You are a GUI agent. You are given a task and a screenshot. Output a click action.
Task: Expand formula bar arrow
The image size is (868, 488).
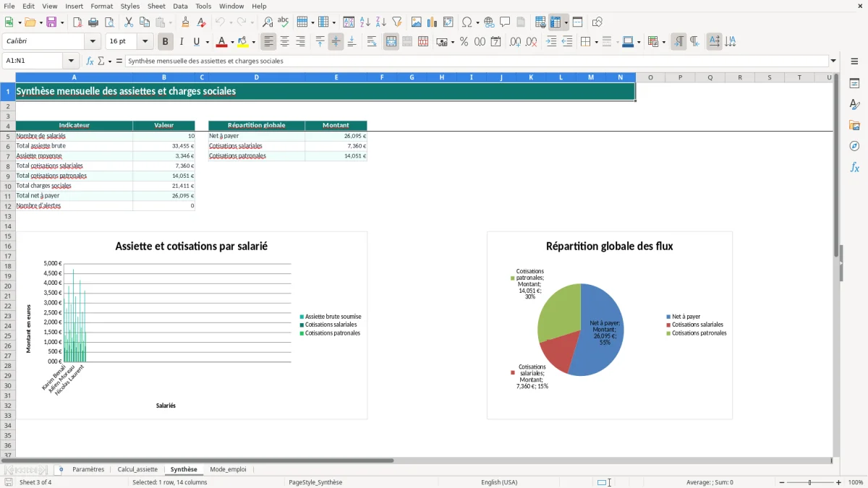833,61
